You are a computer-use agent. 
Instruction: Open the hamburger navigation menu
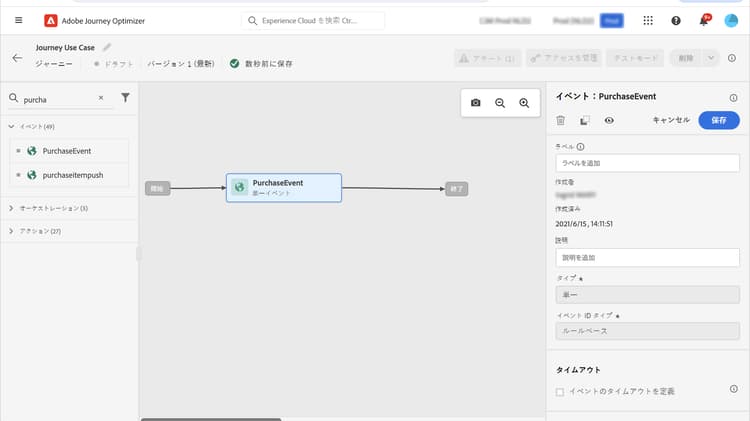19,20
